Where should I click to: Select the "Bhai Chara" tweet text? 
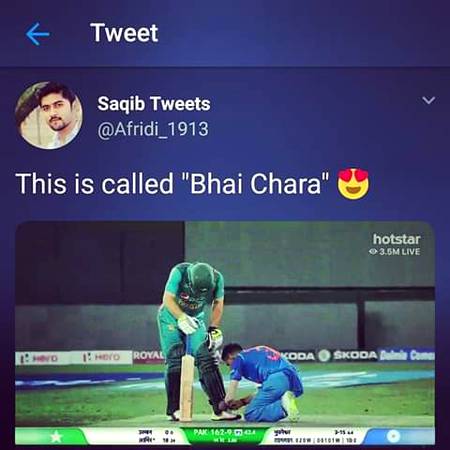(173, 184)
